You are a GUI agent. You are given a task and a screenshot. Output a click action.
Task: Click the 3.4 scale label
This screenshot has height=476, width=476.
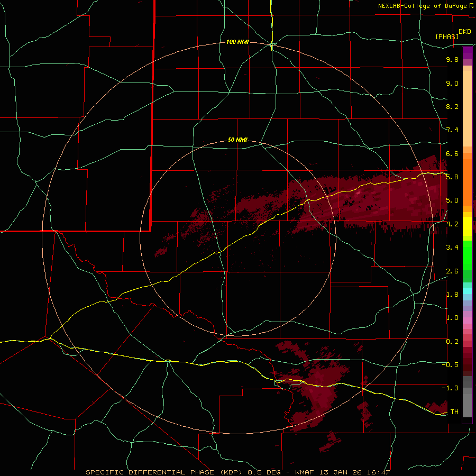click(452, 247)
